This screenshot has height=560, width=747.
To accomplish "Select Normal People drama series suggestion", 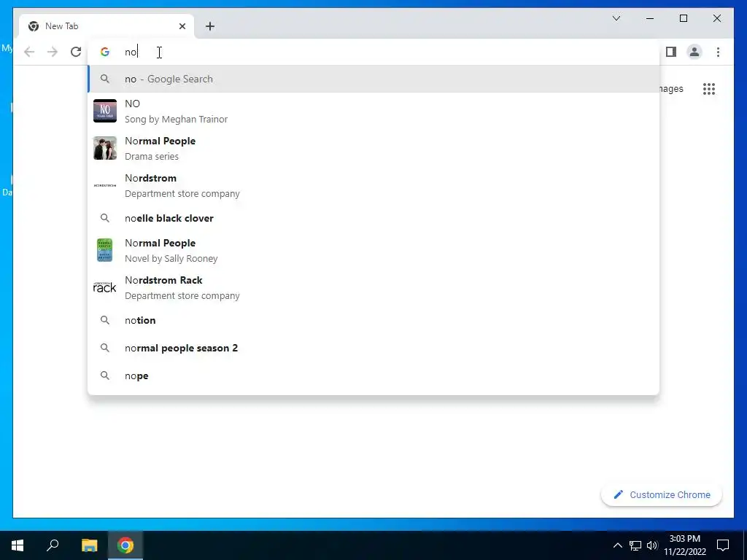I will point(373,148).
